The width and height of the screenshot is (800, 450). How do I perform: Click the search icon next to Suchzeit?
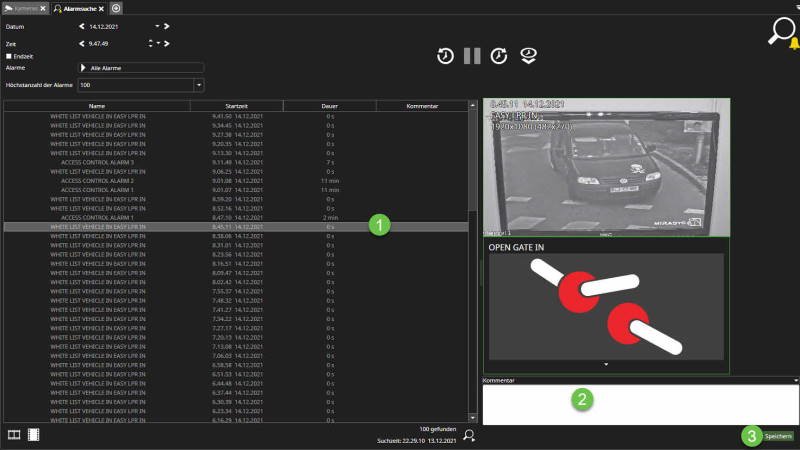468,434
